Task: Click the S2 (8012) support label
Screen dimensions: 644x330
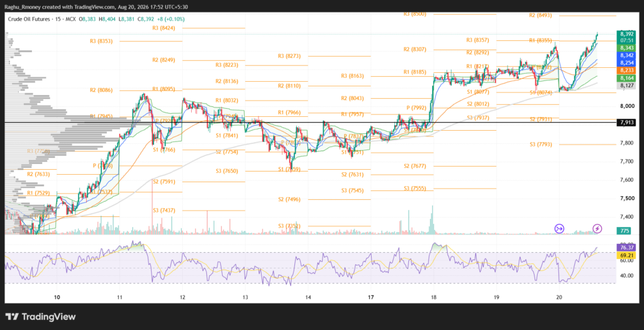Action: 478,104
